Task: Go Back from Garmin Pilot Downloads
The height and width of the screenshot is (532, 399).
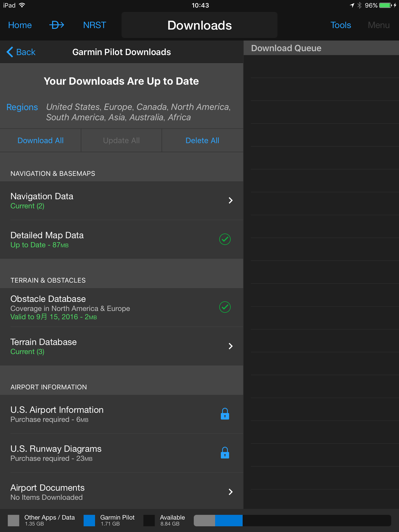Action: click(21, 52)
